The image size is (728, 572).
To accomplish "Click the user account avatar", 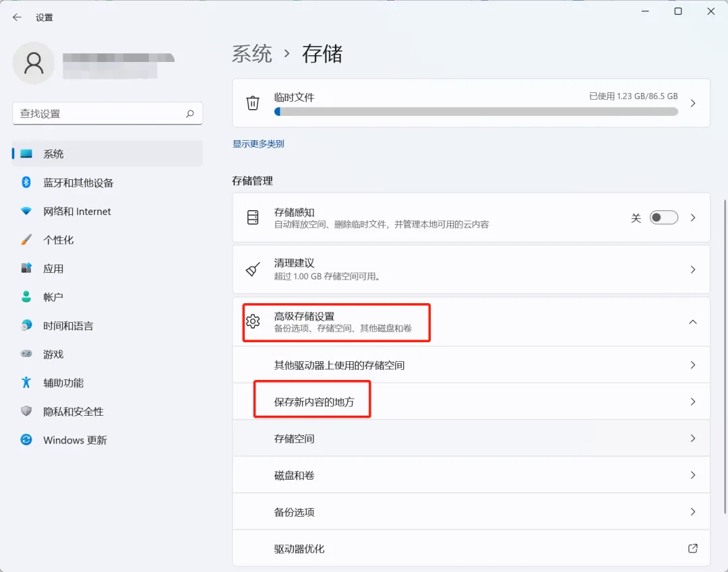I will coord(34,63).
